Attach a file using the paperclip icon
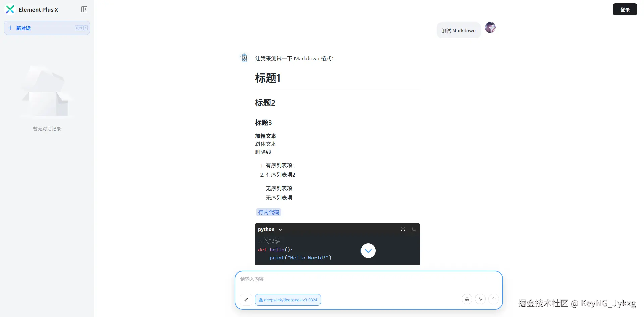This screenshot has height=317, width=644. tap(246, 300)
